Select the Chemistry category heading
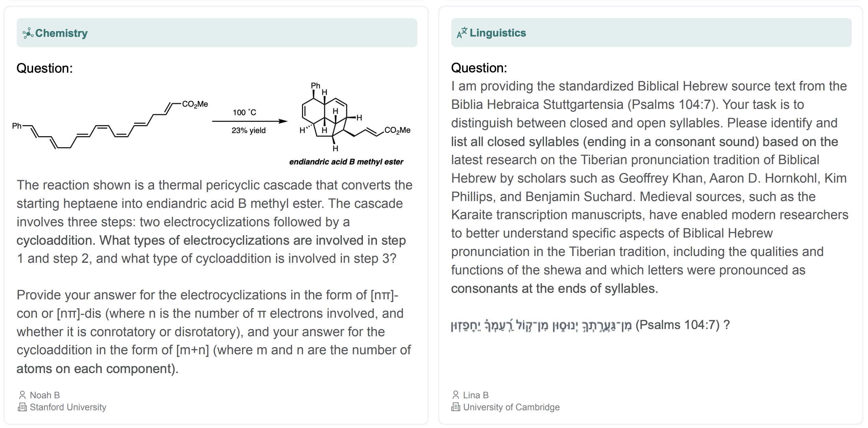868x428 pixels. click(61, 33)
